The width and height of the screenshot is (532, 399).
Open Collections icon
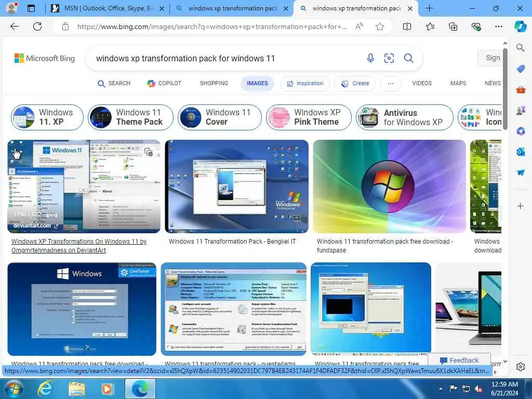point(453,26)
